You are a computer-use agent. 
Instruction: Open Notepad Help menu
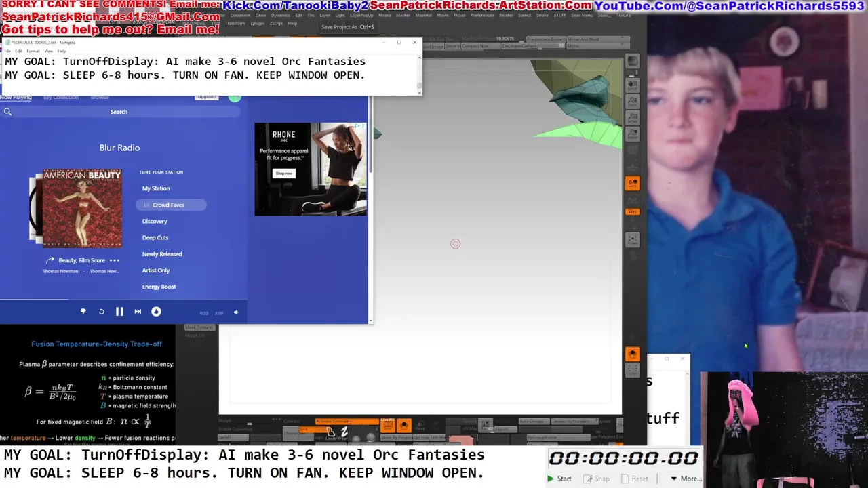62,51
